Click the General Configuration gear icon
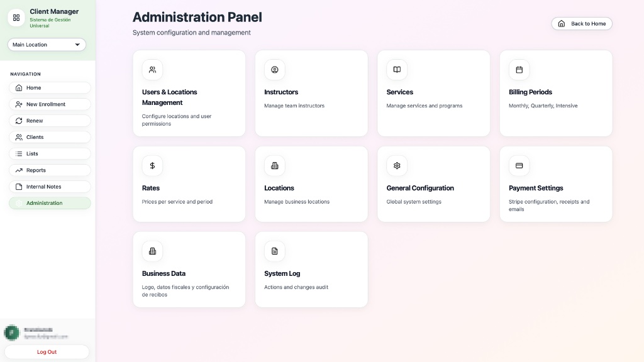 click(397, 166)
